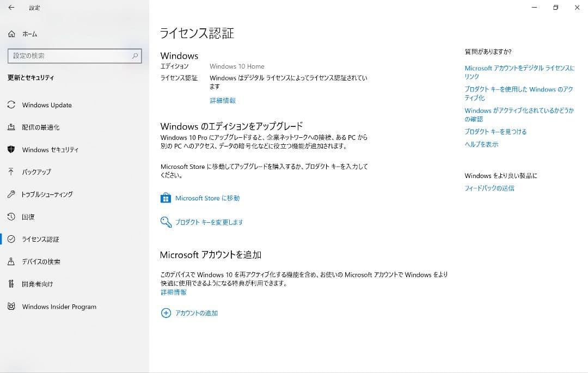Click the plus circle icon for アカウントの追加
The width and height of the screenshot is (588, 373).
tap(166, 313)
